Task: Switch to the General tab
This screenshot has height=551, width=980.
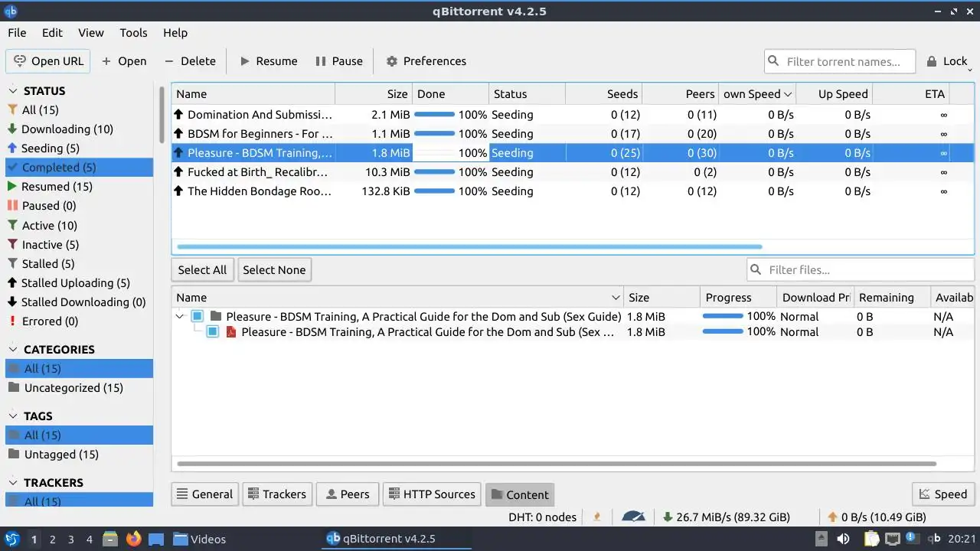Action: [x=204, y=494]
